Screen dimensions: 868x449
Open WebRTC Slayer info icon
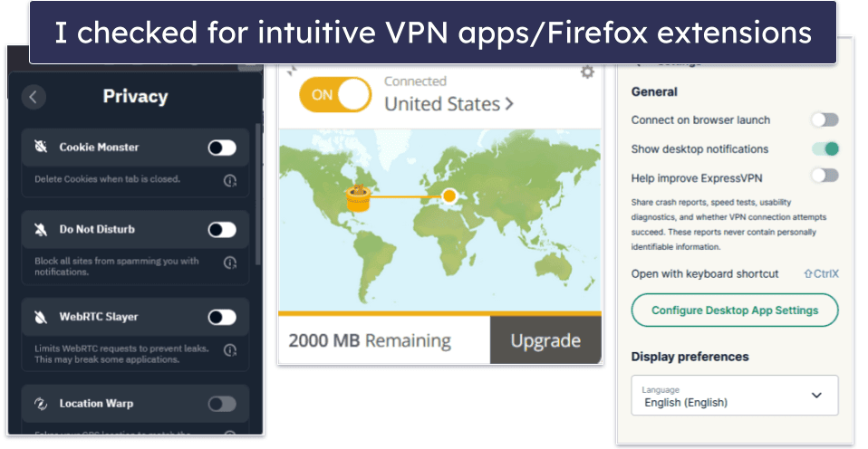pyautogui.click(x=230, y=350)
